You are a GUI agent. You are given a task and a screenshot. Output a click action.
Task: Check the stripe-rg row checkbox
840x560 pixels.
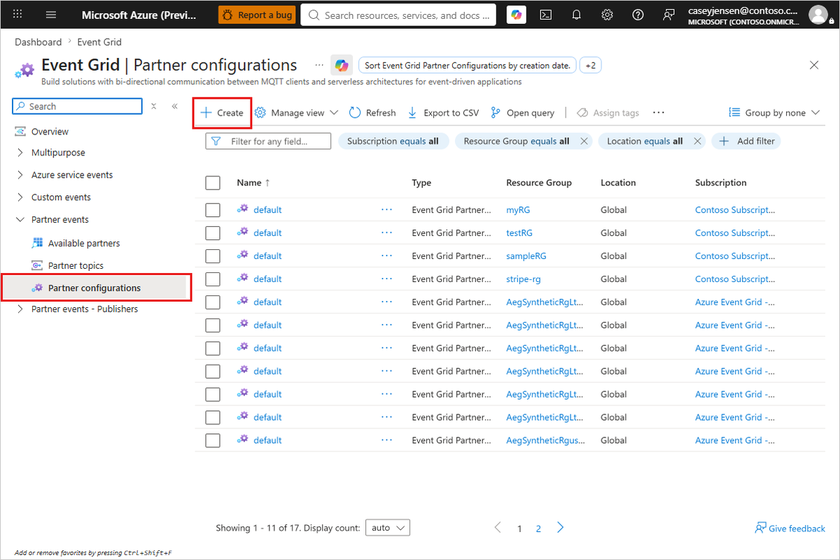click(213, 279)
